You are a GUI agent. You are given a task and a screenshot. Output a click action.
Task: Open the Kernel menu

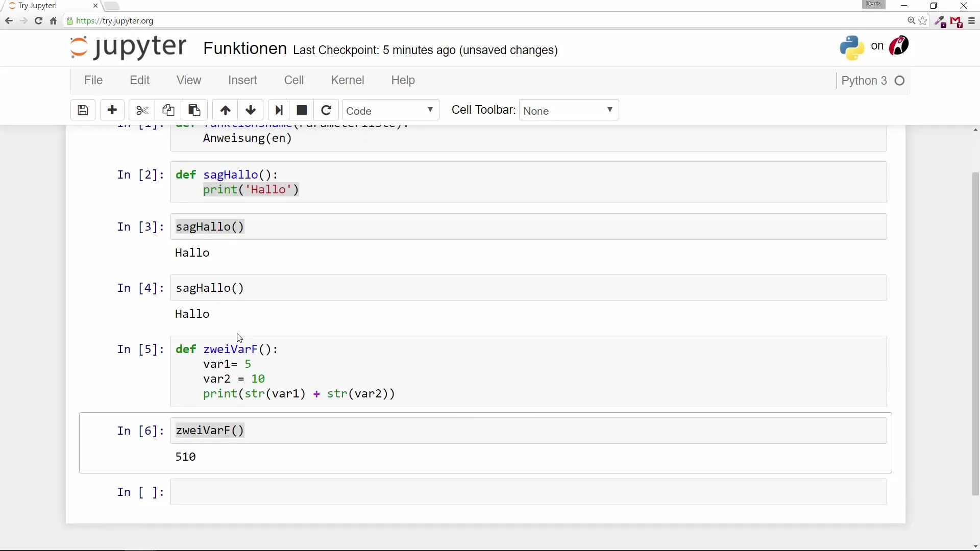pyautogui.click(x=348, y=80)
